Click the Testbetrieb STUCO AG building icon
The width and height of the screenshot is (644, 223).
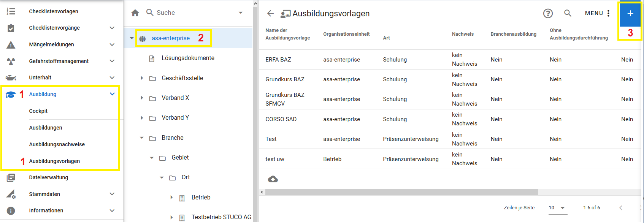182,218
